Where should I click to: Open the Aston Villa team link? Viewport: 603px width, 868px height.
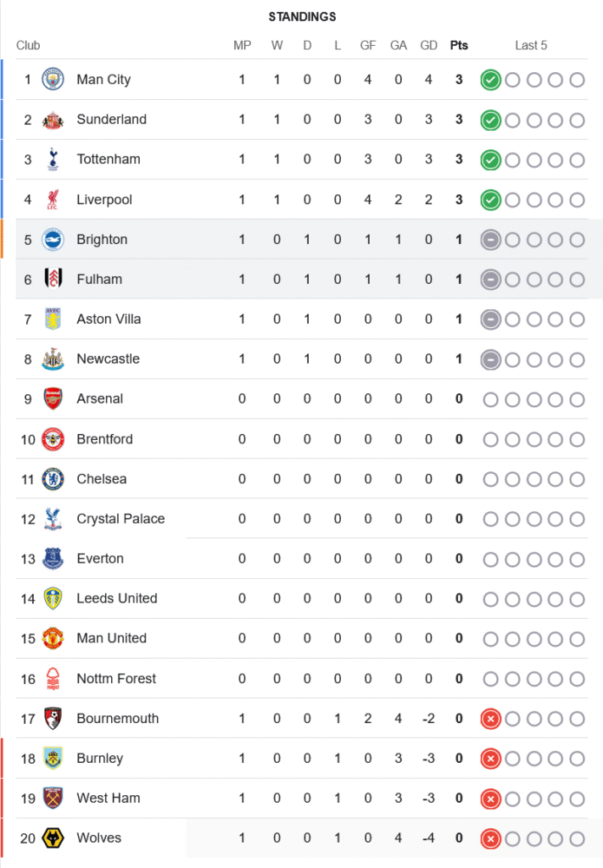108,319
